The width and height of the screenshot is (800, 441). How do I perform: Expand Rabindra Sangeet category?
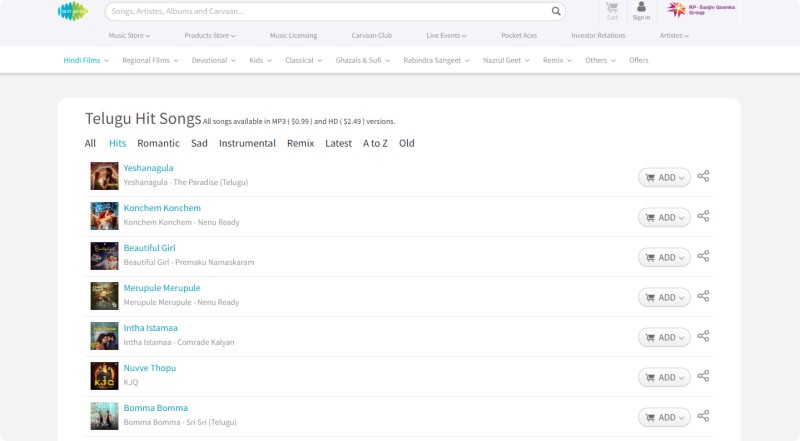point(436,60)
